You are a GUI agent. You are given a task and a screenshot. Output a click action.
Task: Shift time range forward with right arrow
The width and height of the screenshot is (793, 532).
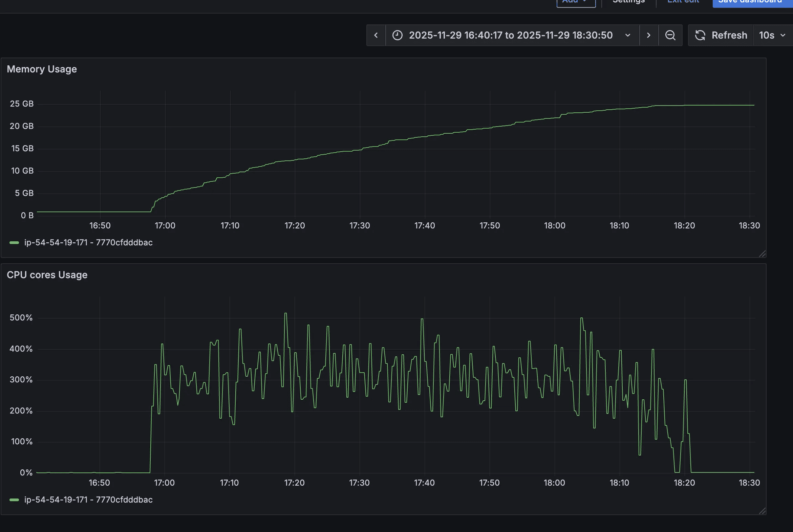point(648,35)
